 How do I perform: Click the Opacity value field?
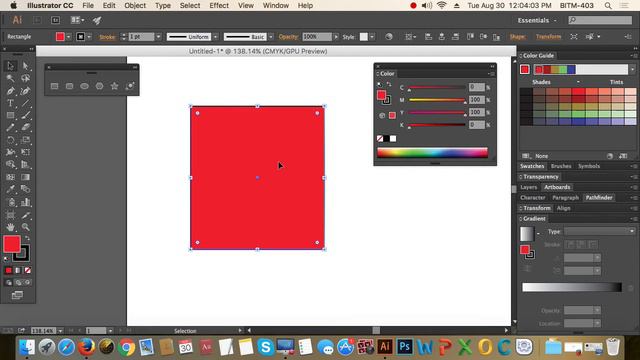pyautogui.click(x=317, y=37)
